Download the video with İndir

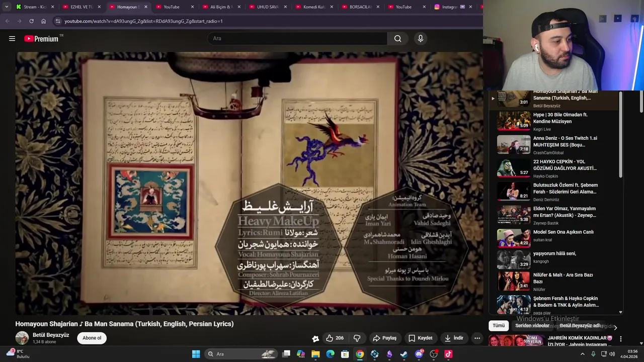point(454,338)
